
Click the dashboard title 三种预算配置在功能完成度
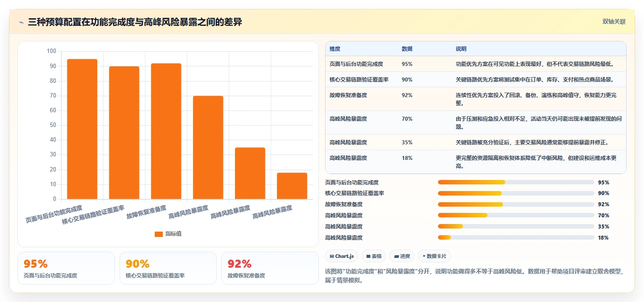[135, 22]
